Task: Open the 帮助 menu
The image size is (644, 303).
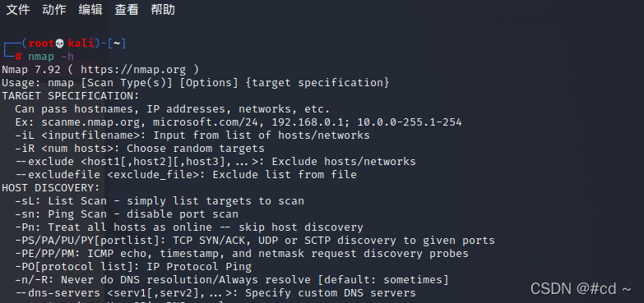Action: tap(163, 9)
